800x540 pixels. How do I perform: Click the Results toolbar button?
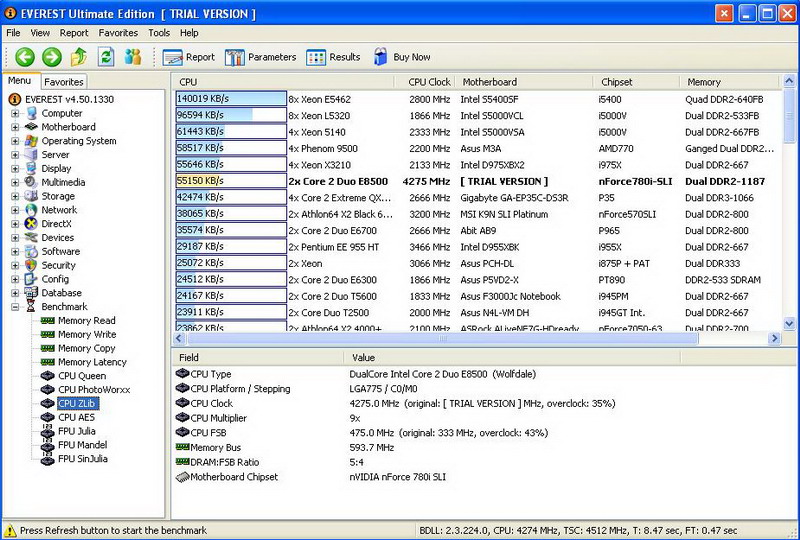click(334, 57)
